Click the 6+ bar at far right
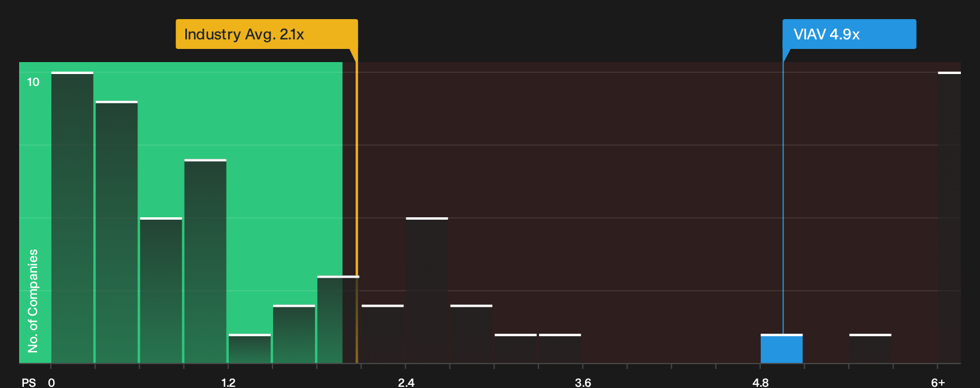Viewport: 980px width, 388px height. [950, 217]
